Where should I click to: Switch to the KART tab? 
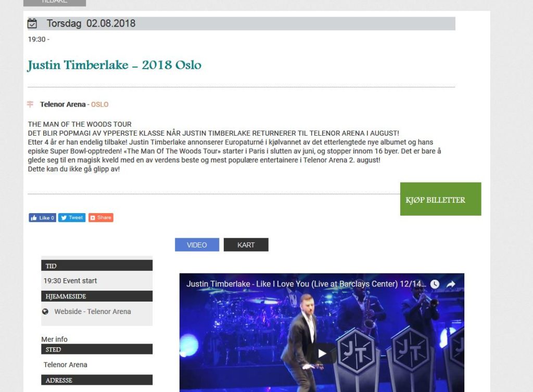246,245
